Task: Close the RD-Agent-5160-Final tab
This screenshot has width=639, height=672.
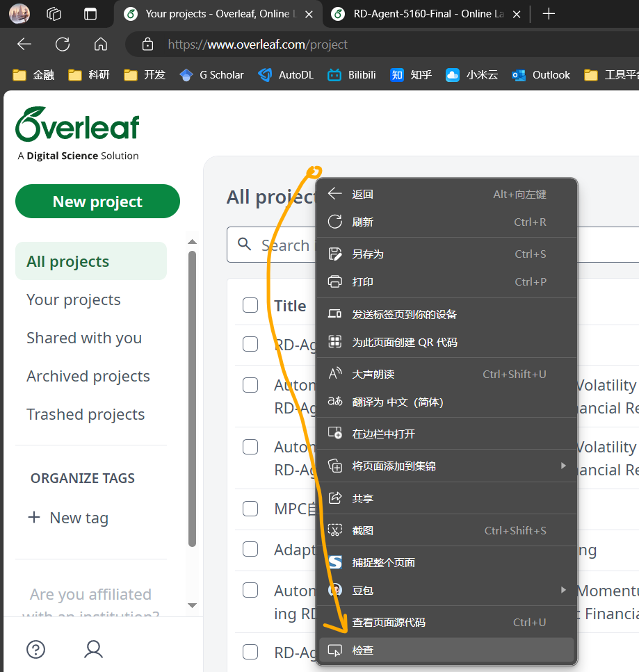Action: point(517,14)
